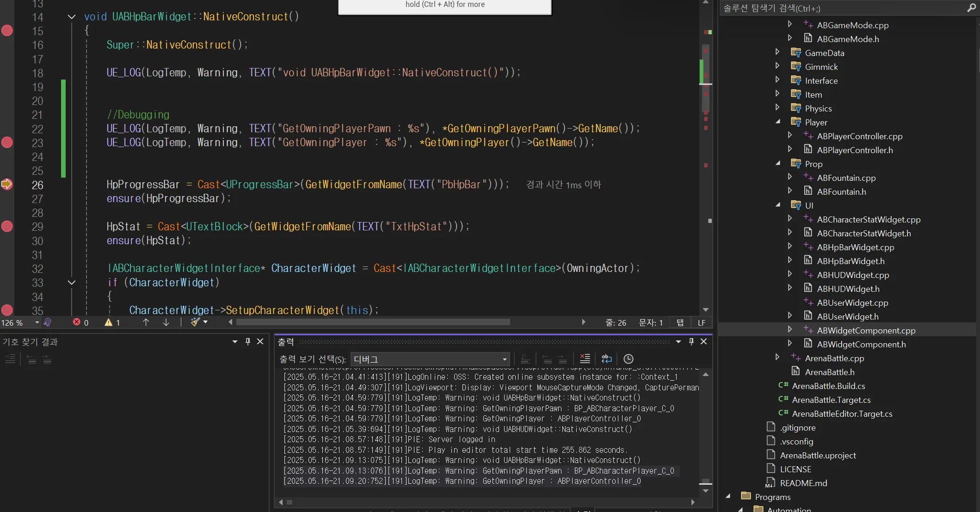Close the 기호 찾기 결과 panel
The height and width of the screenshot is (512, 980).
click(260, 341)
